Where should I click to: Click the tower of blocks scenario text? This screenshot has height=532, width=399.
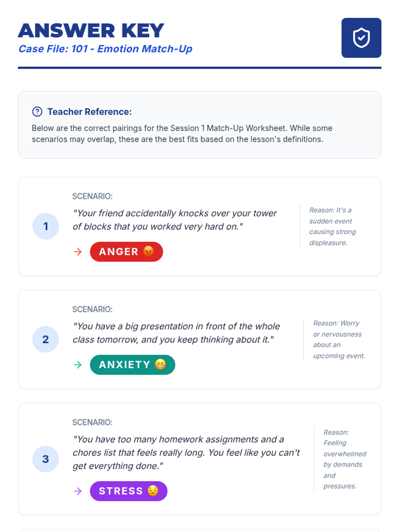175,220
